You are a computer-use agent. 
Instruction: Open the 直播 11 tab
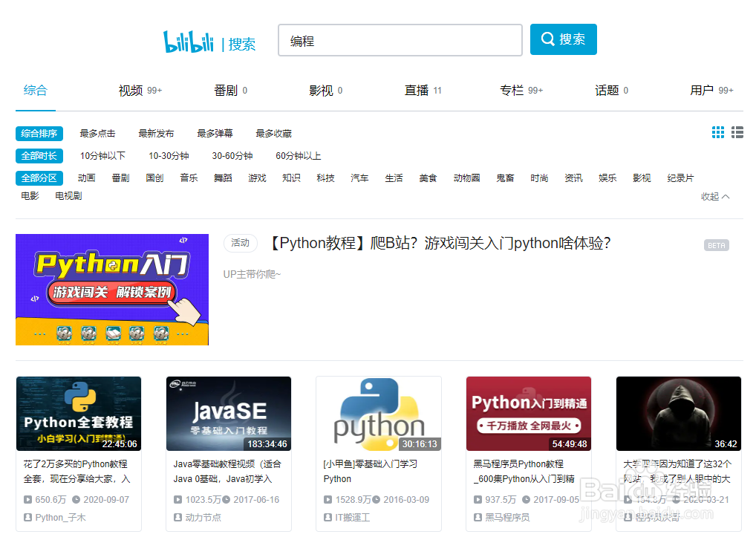(x=423, y=91)
